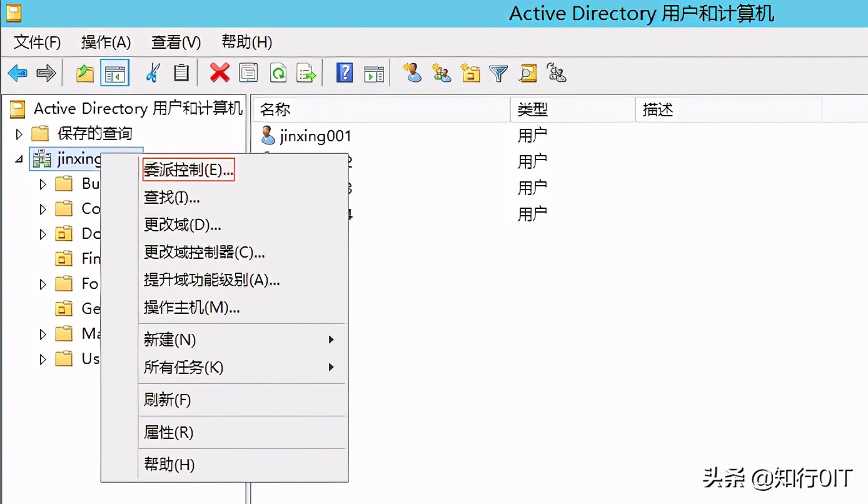
Task: Click the green Refresh toolbar icon
Action: click(x=278, y=73)
